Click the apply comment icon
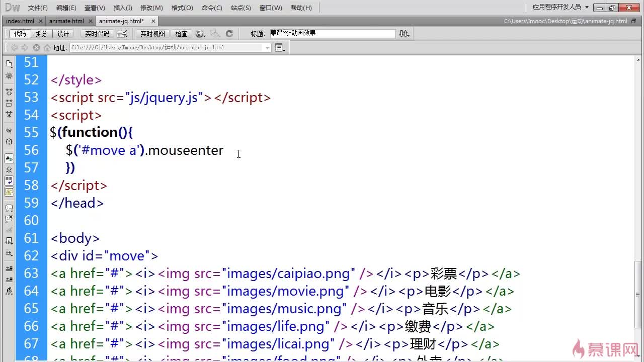Viewport: 644px width, 362px height. (9, 208)
